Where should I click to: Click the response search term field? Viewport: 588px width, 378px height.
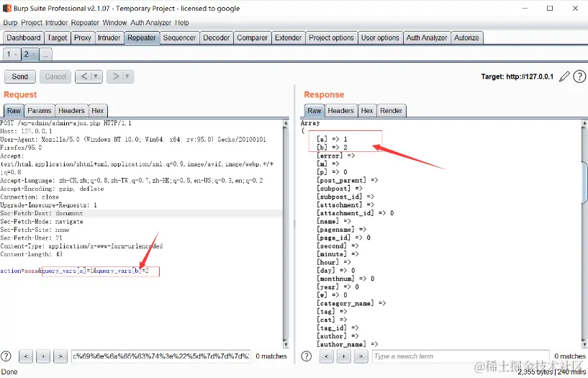point(461,356)
